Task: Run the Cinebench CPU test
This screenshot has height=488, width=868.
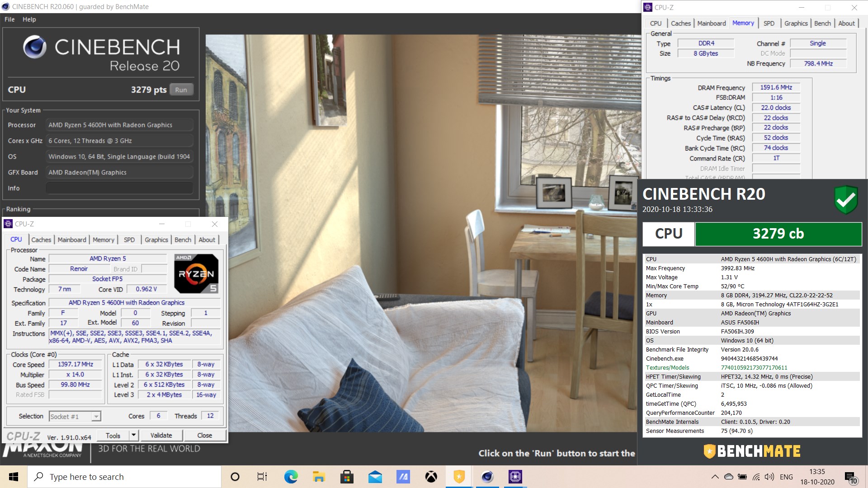Action: pos(181,89)
